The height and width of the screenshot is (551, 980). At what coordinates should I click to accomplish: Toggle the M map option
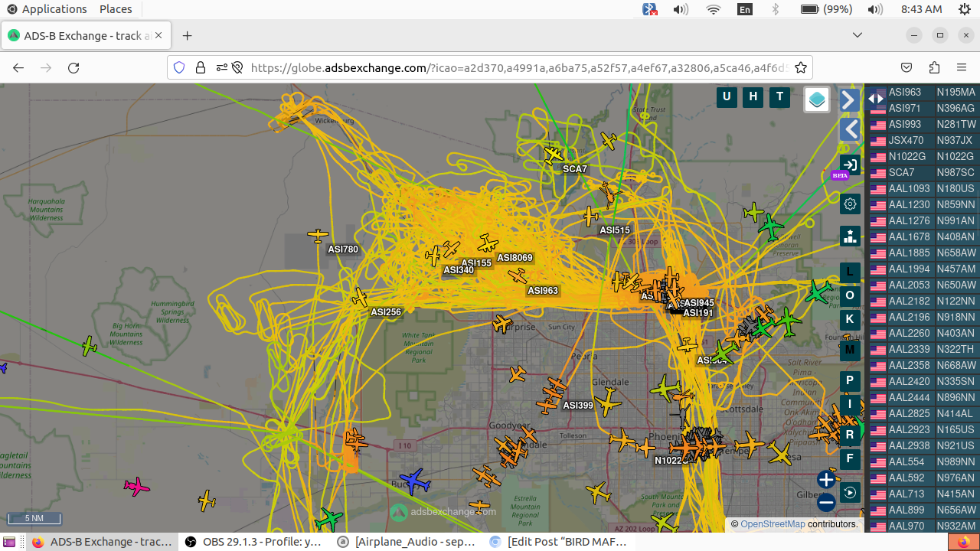coord(850,350)
